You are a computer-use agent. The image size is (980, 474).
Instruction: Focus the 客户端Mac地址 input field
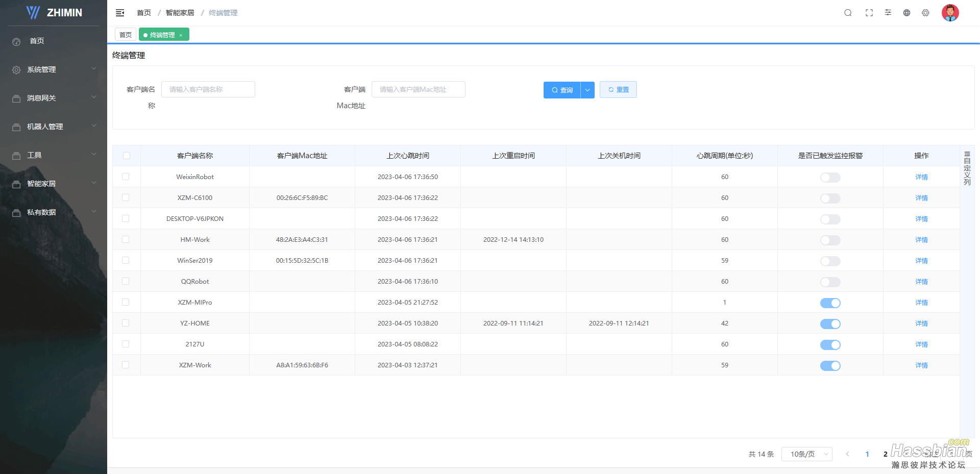click(419, 89)
